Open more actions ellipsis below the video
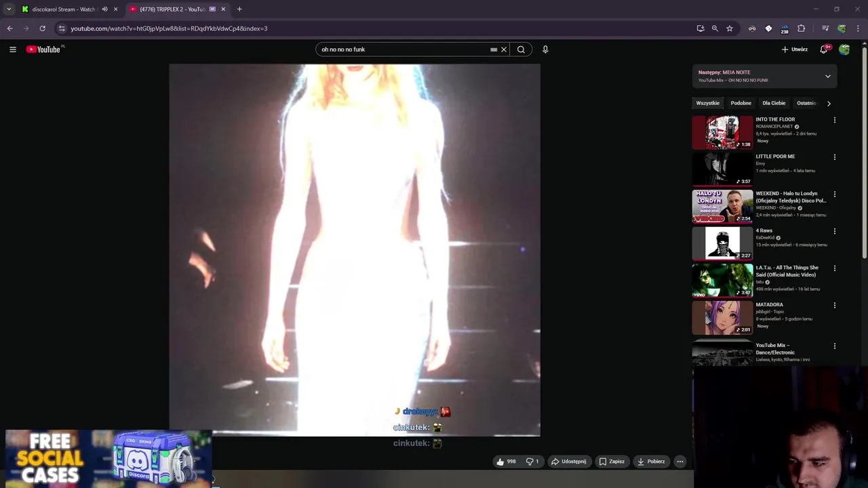This screenshot has height=488, width=868. 679,462
